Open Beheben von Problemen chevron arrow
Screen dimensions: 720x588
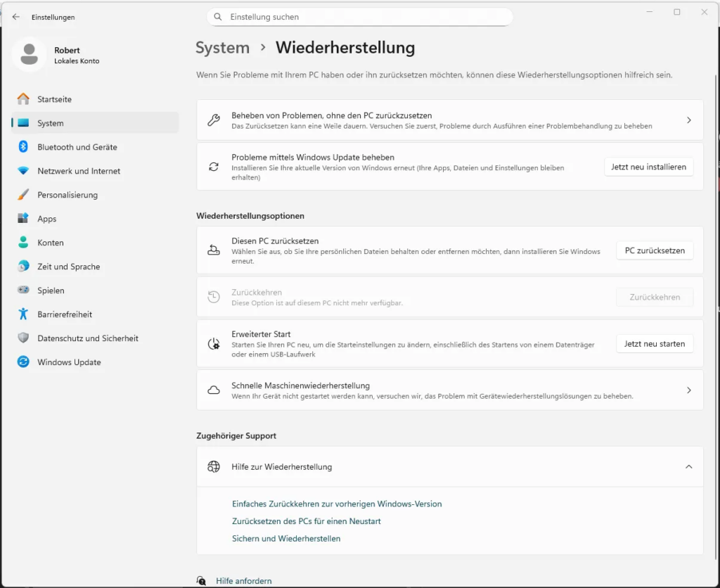[688, 120]
